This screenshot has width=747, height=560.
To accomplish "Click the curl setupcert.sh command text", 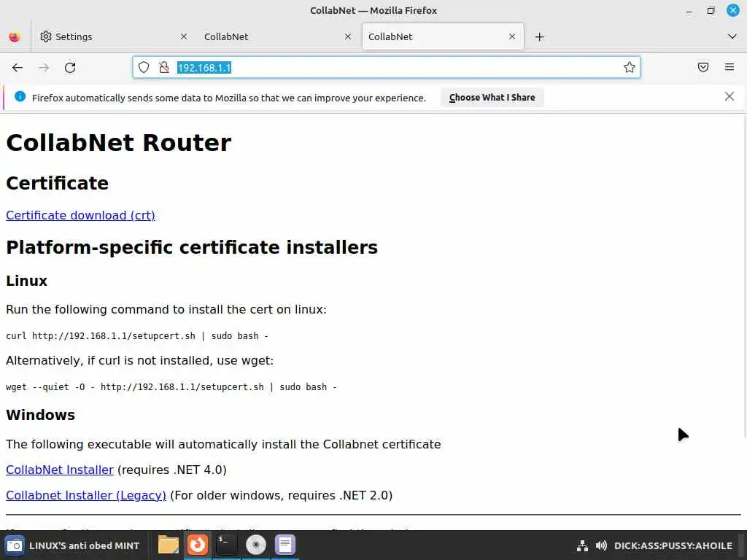I will click(x=137, y=336).
